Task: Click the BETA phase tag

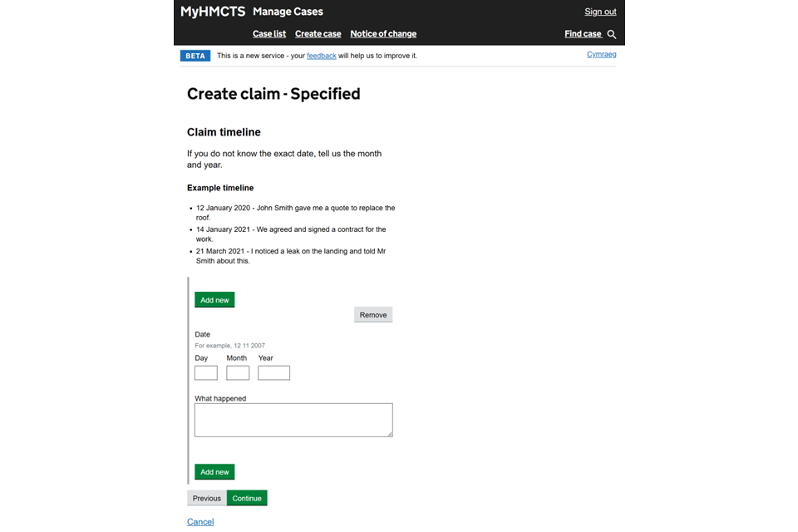Action: [195, 56]
